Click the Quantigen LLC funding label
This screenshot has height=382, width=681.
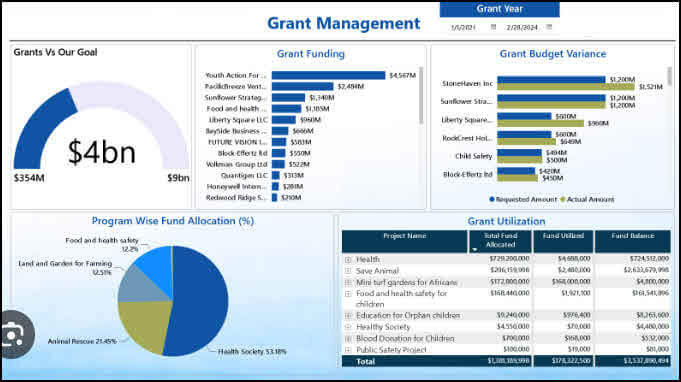(244, 175)
